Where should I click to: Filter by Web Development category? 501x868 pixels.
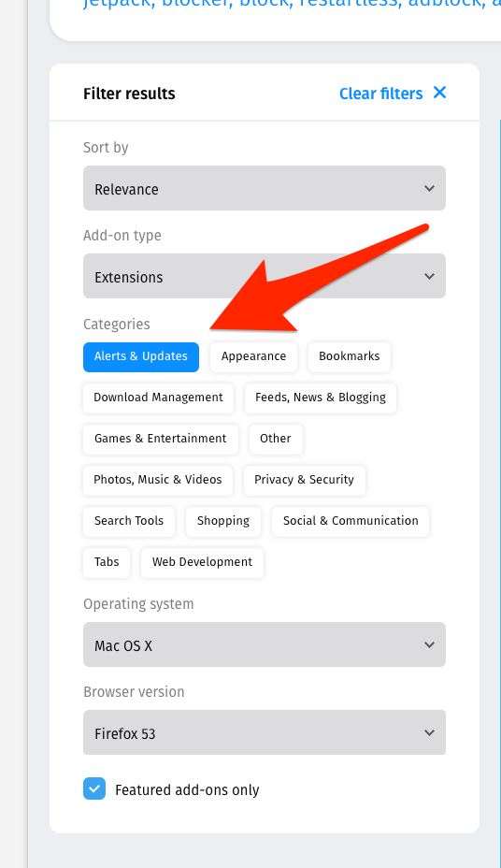click(203, 562)
